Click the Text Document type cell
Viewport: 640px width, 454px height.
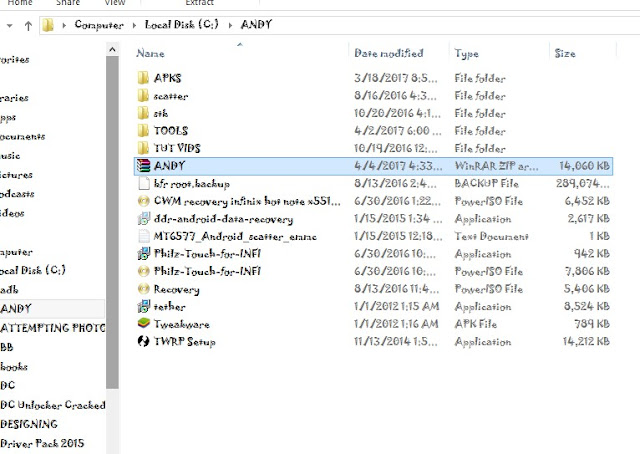pos(491,236)
